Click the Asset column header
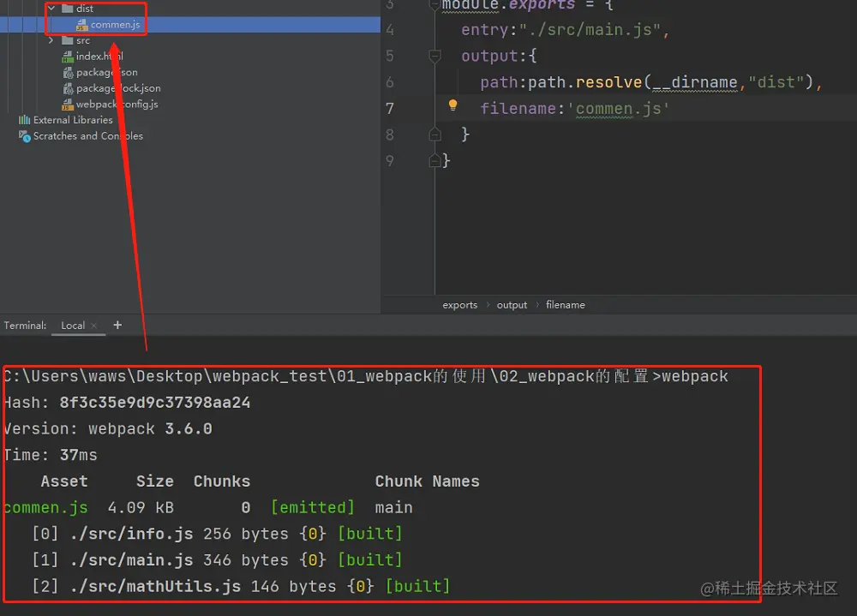Image resolution: width=857 pixels, height=616 pixels. tap(64, 481)
